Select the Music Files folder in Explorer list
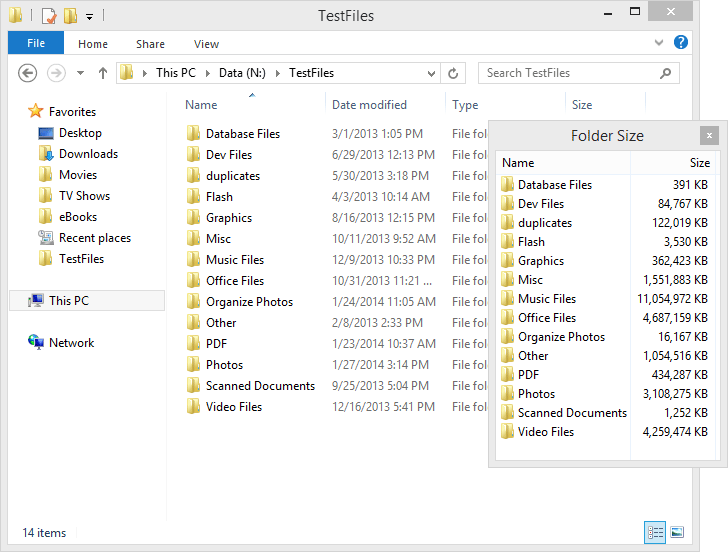 pos(226,260)
